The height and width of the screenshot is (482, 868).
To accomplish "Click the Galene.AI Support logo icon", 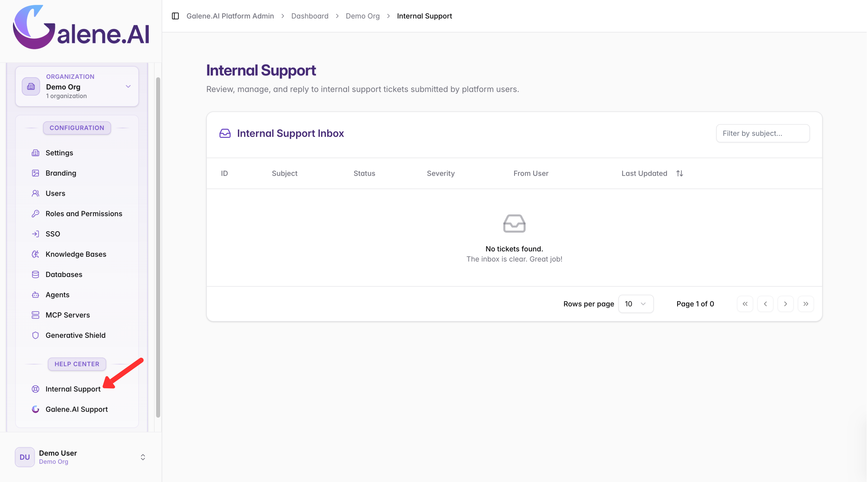I will (35, 409).
